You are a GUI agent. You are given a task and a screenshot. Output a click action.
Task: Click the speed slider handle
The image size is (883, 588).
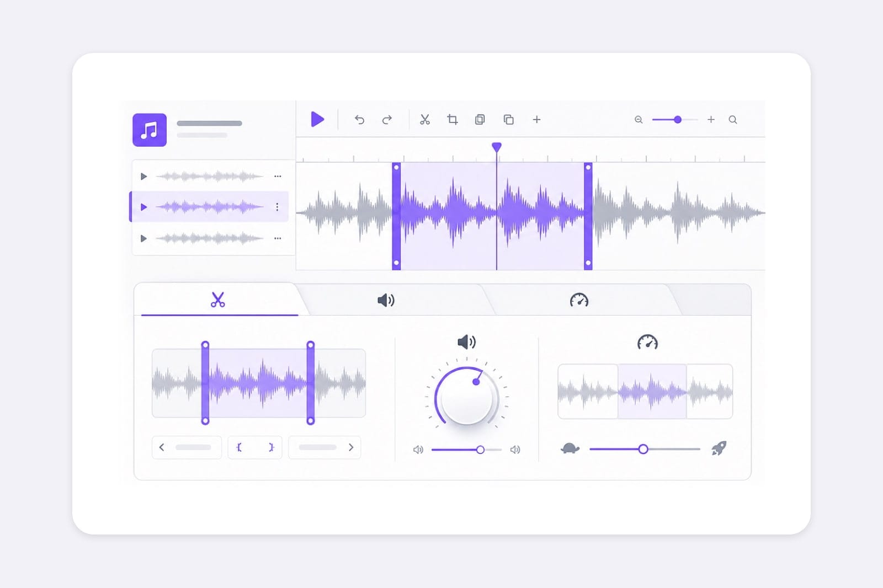click(x=643, y=449)
